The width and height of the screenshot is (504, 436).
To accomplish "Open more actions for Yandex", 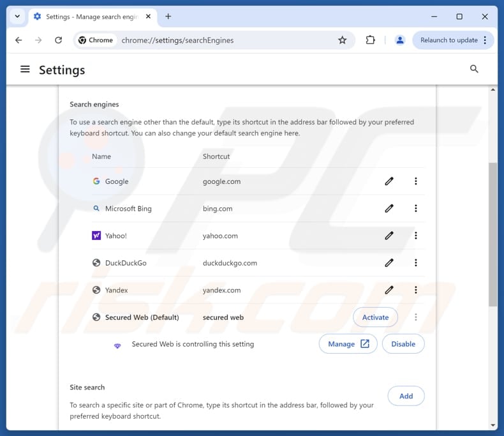I will (415, 290).
